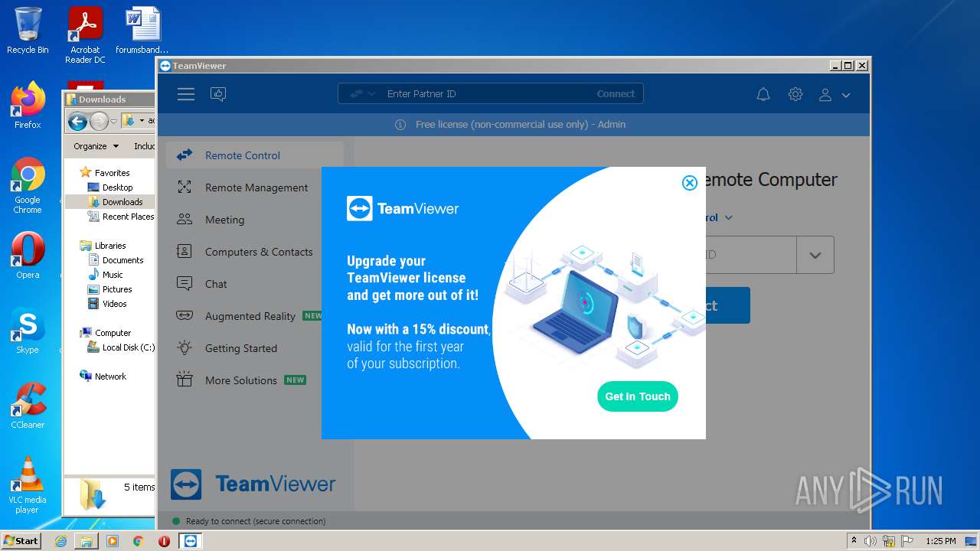This screenshot has height=551, width=980.
Task: Select Computer in Explorer tree
Action: (x=113, y=333)
